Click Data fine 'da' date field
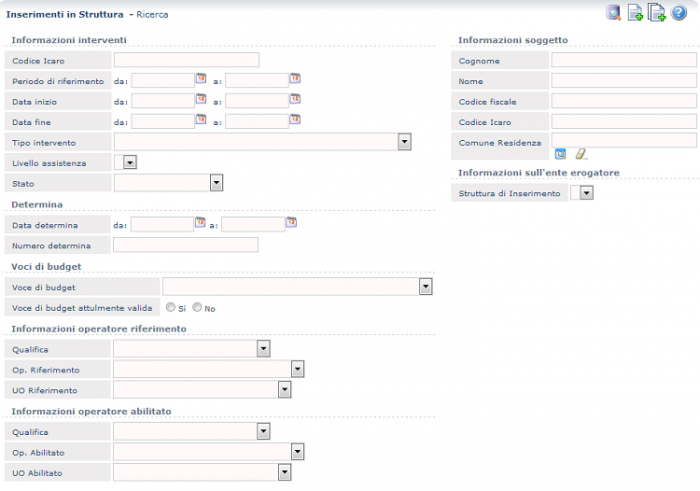 tap(163, 121)
